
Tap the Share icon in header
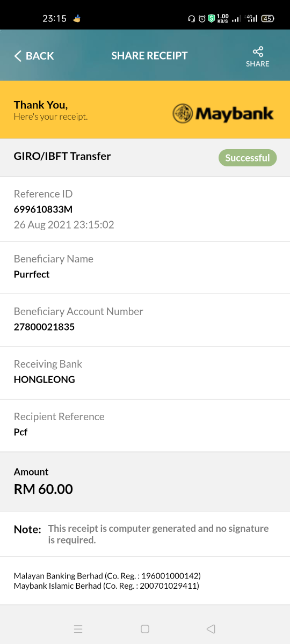click(x=258, y=52)
